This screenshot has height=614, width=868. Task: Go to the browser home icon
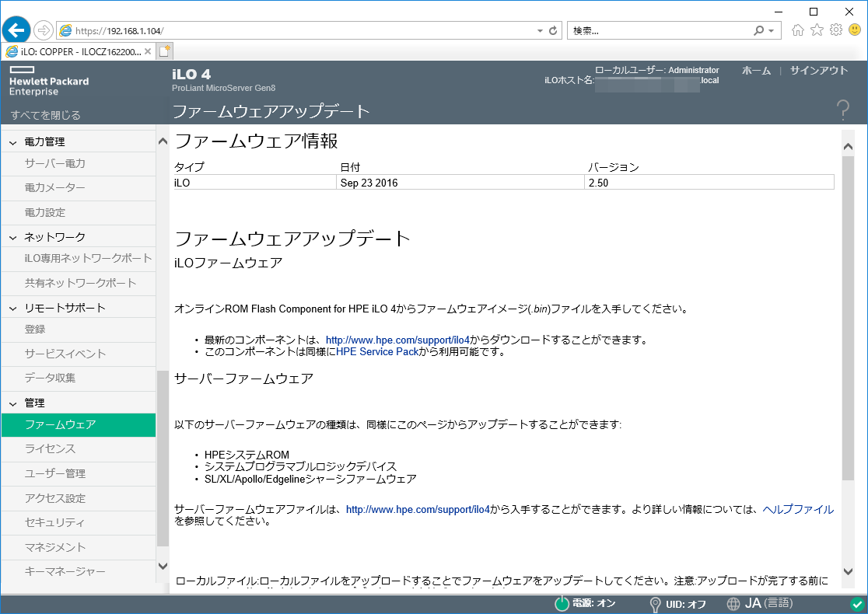coord(798,30)
